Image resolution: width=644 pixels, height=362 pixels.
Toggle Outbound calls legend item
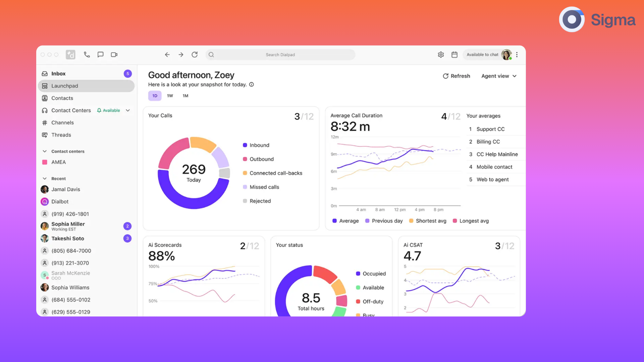(x=258, y=159)
